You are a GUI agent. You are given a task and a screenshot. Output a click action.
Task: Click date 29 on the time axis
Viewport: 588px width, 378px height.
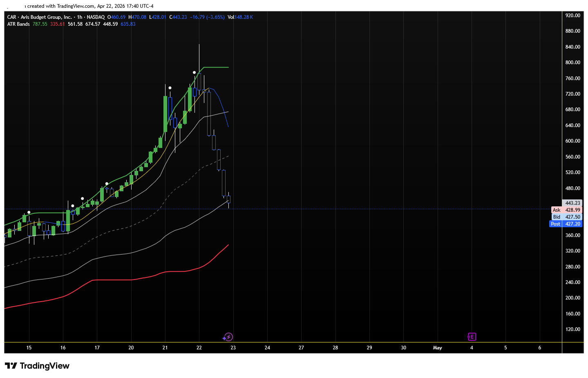coord(369,348)
